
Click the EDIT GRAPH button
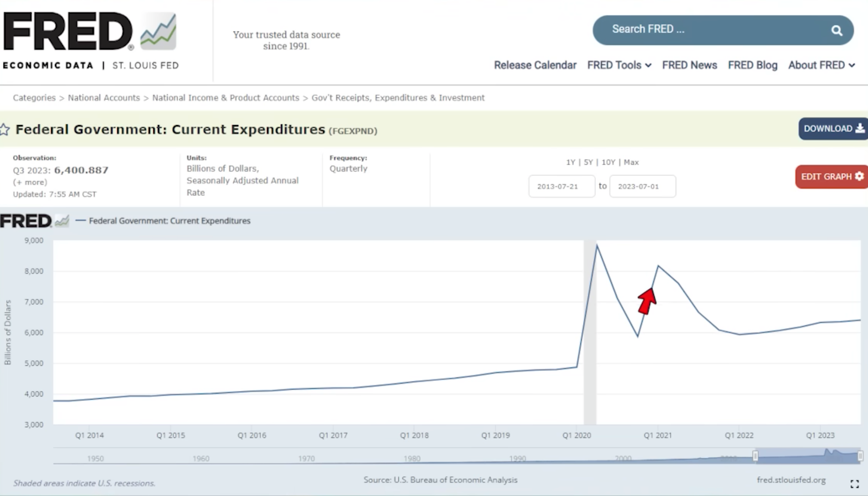coord(831,177)
